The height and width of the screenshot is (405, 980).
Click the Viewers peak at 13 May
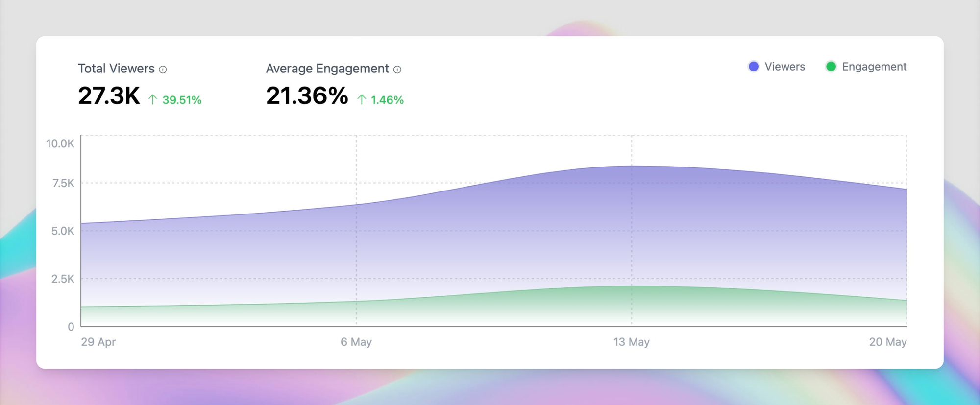point(632,166)
